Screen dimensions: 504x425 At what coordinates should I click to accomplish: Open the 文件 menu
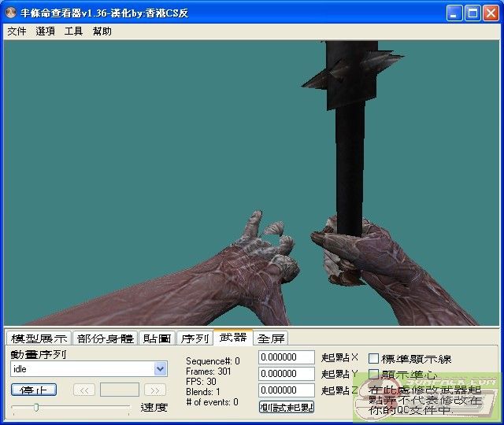pos(17,31)
